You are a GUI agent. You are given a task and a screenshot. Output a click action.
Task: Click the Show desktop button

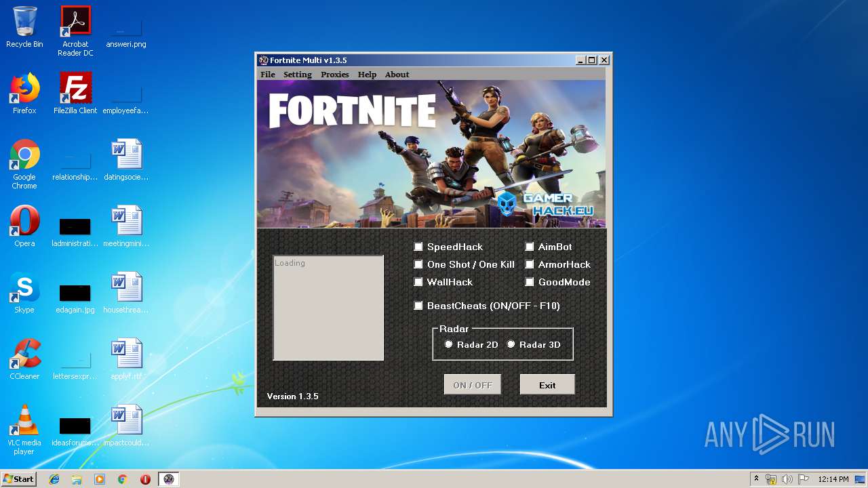pos(861,479)
